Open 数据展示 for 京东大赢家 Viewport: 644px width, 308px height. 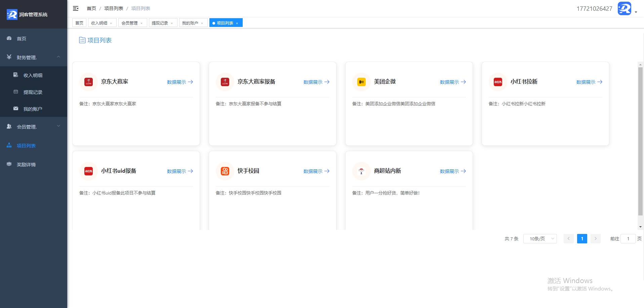click(x=180, y=82)
